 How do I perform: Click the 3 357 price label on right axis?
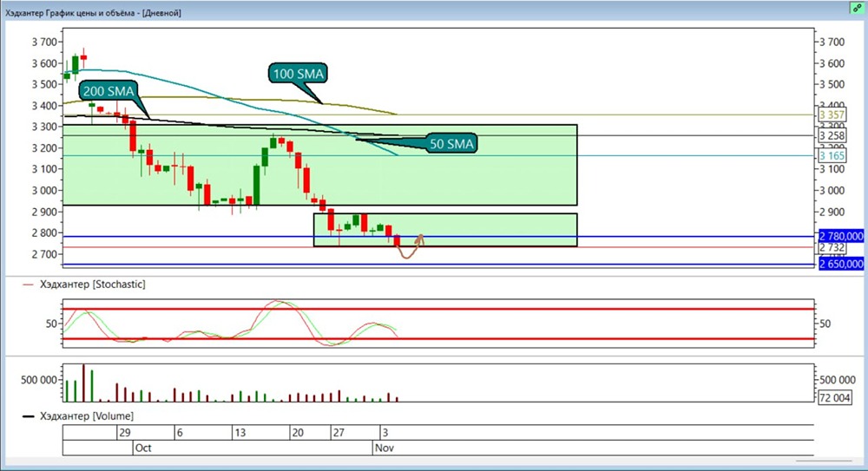click(x=832, y=115)
